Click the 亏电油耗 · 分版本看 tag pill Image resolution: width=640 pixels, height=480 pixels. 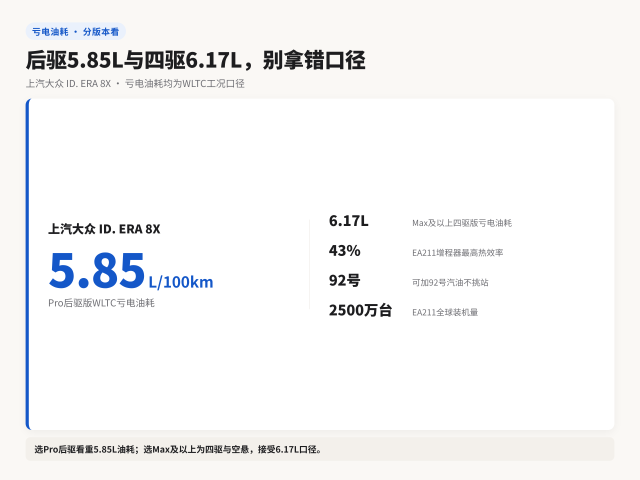[76, 32]
